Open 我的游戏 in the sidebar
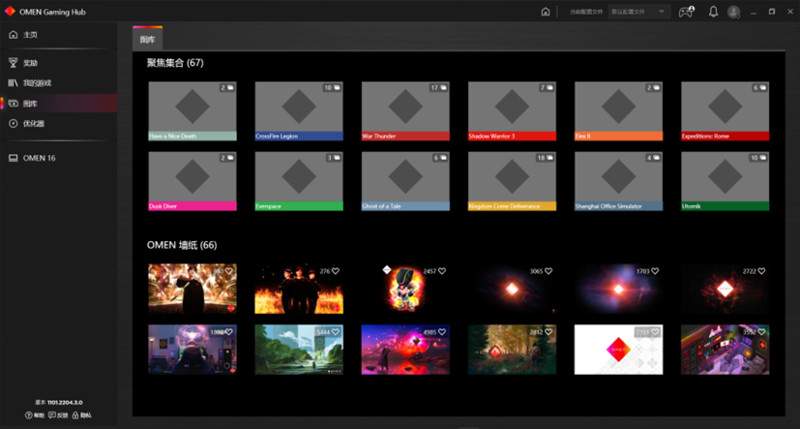This screenshot has width=800, height=429. [x=59, y=83]
